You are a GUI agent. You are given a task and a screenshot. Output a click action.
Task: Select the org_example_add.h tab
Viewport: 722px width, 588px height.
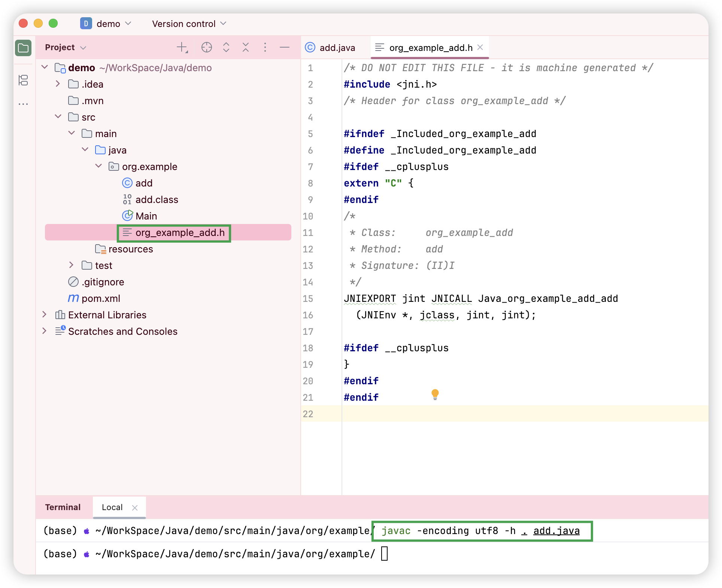pos(430,48)
